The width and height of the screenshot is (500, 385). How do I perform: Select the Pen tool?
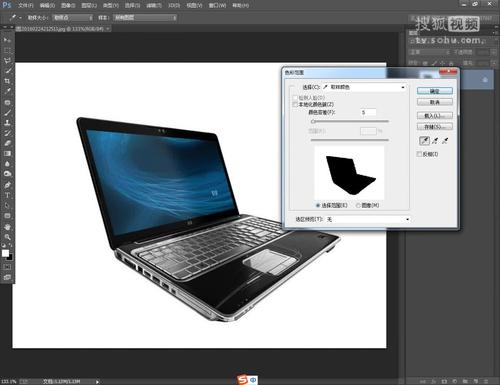coord(7,185)
